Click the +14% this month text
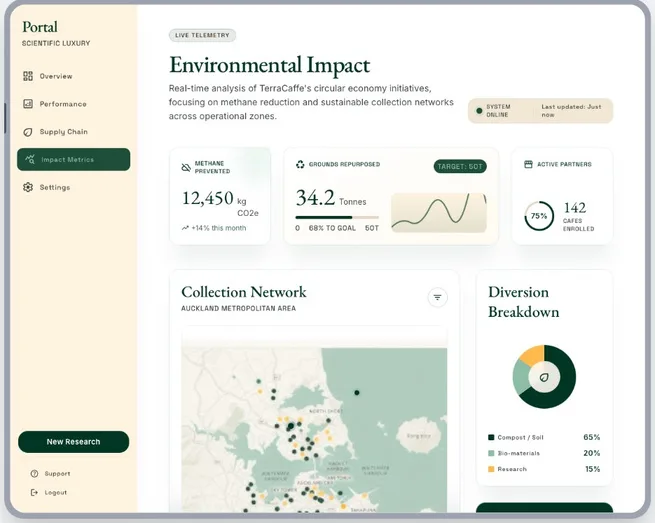Viewport: 655px width, 523px height. pyautogui.click(x=218, y=228)
